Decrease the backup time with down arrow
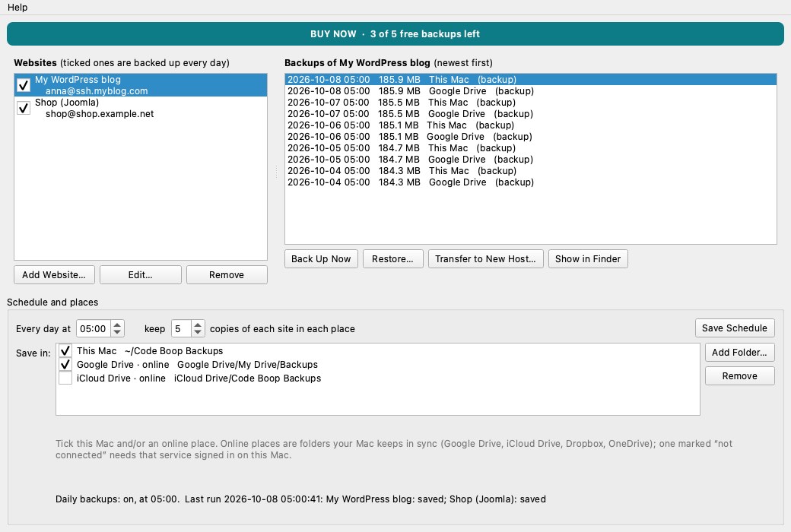 (x=117, y=333)
